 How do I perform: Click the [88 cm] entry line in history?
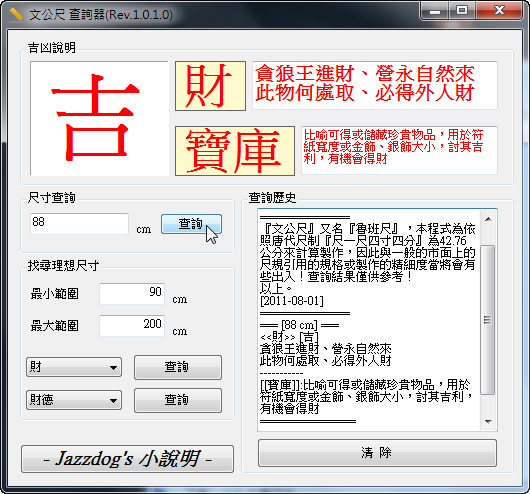coord(299,325)
